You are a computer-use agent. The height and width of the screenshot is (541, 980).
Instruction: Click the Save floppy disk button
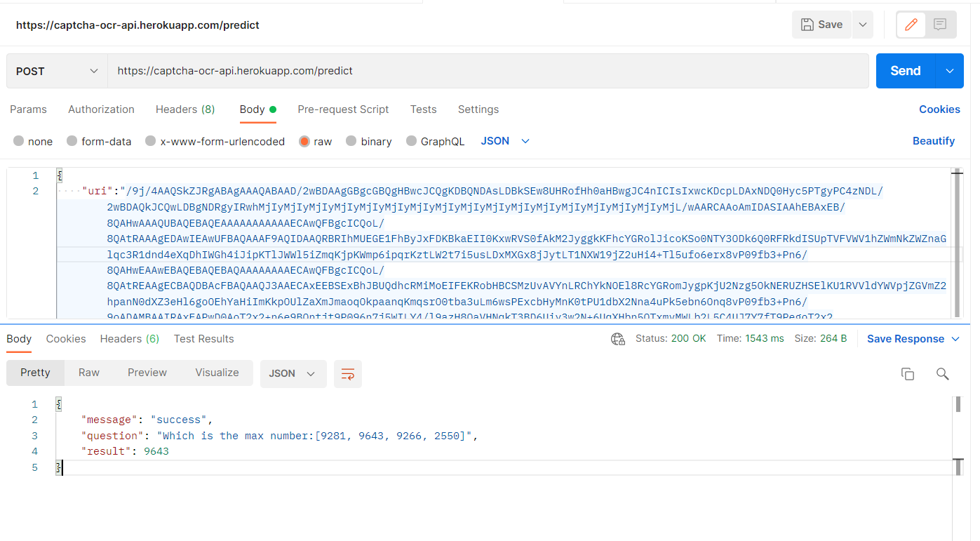821,25
